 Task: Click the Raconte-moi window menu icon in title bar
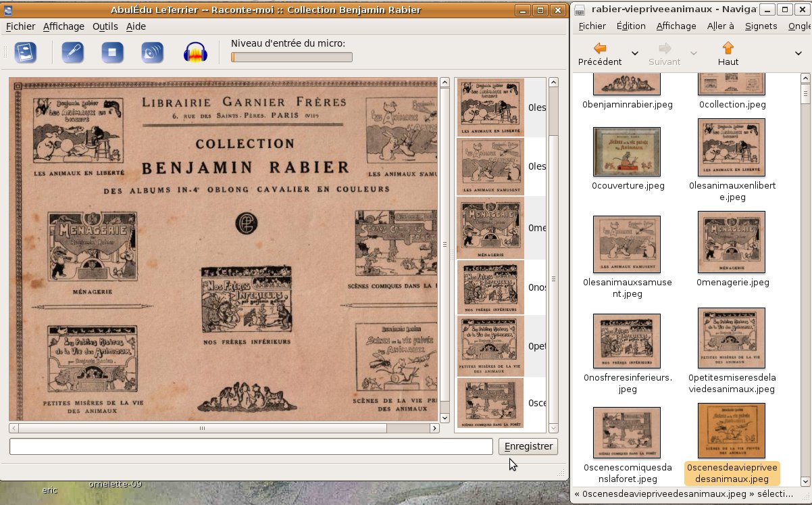coord(8,9)
